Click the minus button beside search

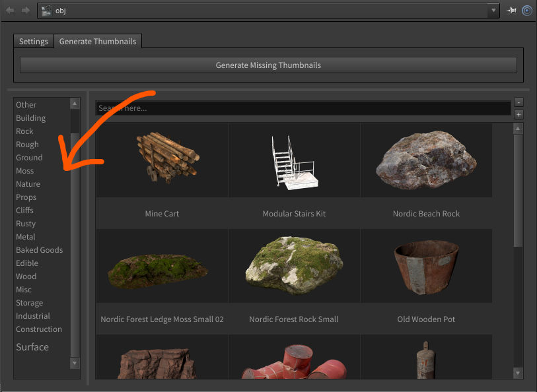[x=519, y=102]
